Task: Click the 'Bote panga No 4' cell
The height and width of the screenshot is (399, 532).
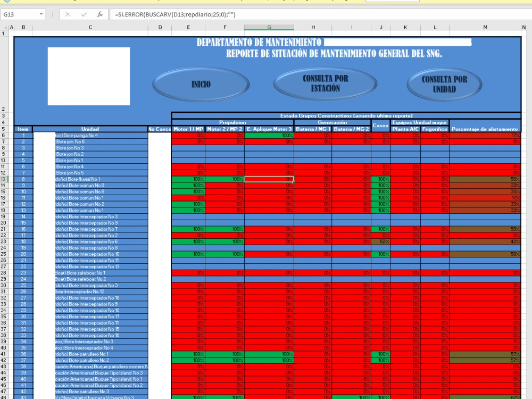Action: click(91, 135)
